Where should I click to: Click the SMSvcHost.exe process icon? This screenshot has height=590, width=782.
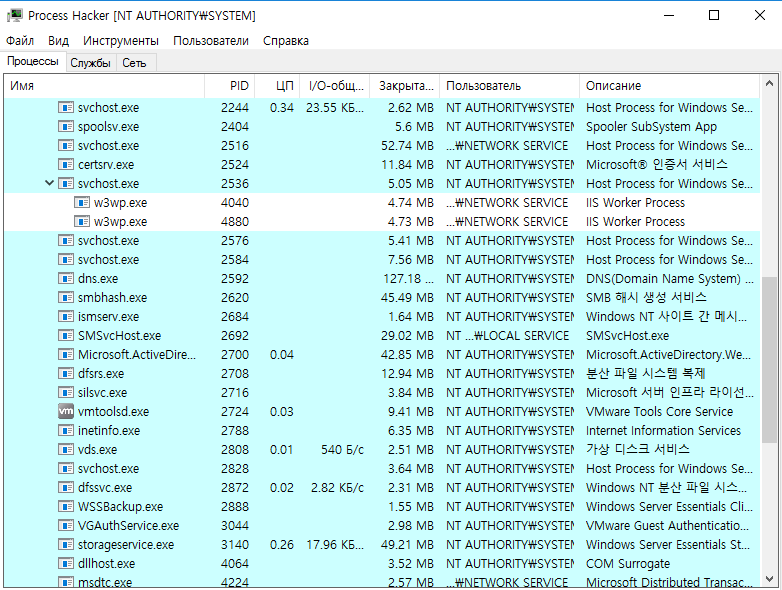[x=66, y=336]
